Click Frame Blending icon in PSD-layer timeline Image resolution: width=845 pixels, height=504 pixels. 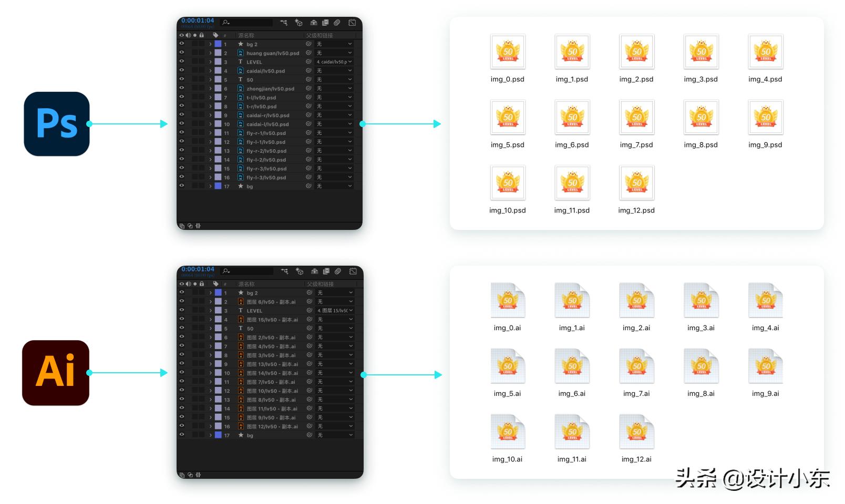click(x=325, y=23)
